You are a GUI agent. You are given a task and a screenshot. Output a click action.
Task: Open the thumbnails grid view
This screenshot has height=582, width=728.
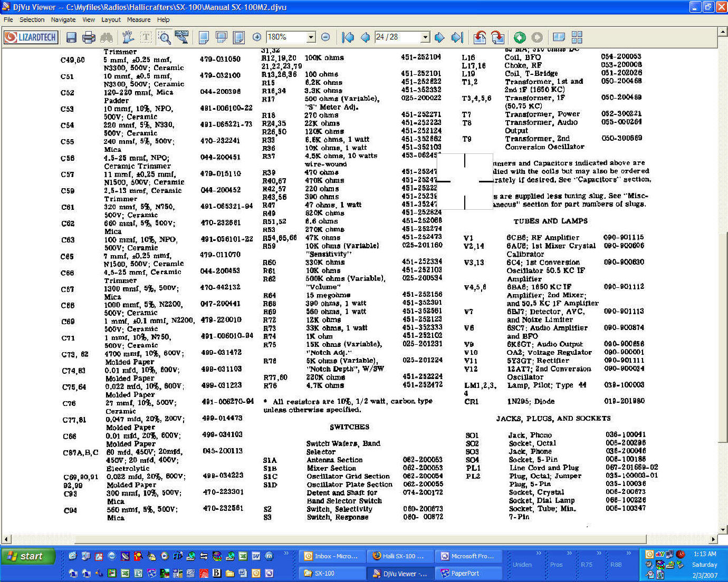tap(577, 37)
